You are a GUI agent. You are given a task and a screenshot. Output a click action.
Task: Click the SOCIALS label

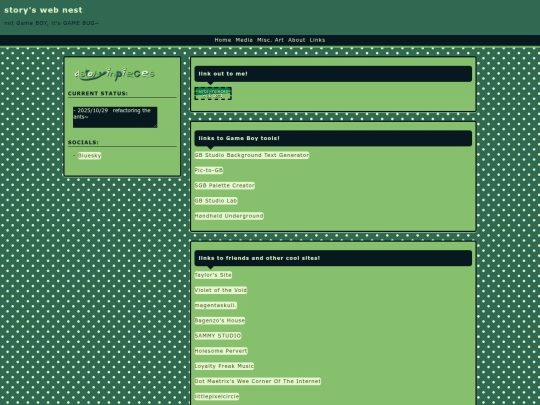pos(83,142)
